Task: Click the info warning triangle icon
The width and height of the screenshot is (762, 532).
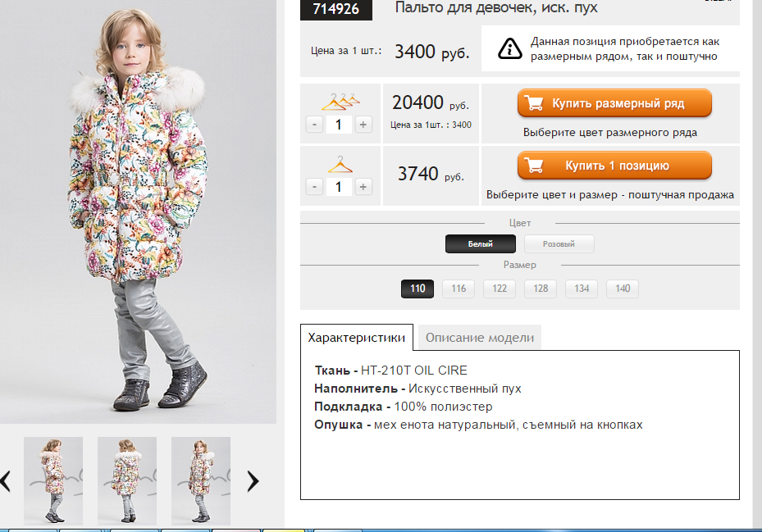Action: coord(510,48)
